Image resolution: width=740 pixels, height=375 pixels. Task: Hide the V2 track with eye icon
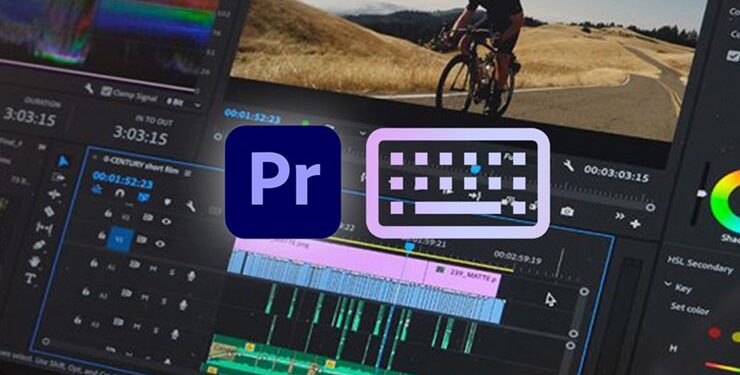166,221
